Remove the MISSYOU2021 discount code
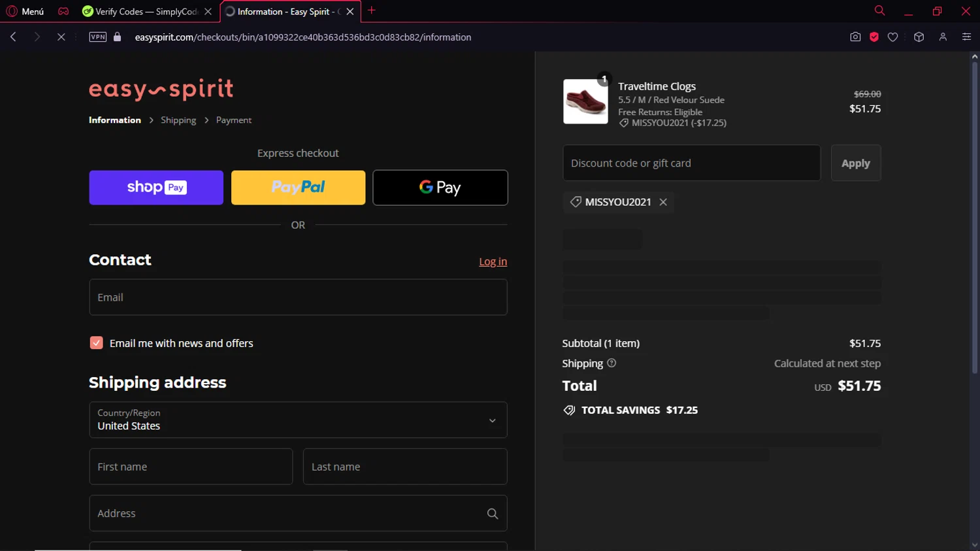 click(663, 202)
